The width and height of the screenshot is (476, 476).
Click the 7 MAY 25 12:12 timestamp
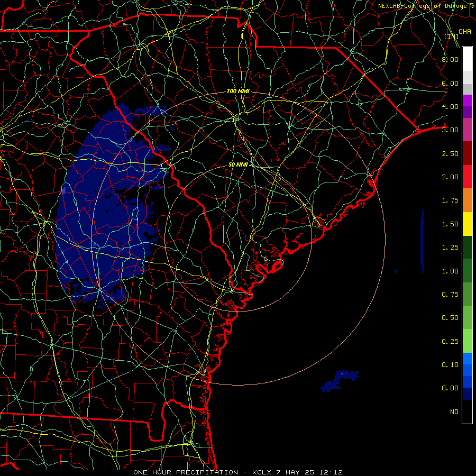click(309, 472)
